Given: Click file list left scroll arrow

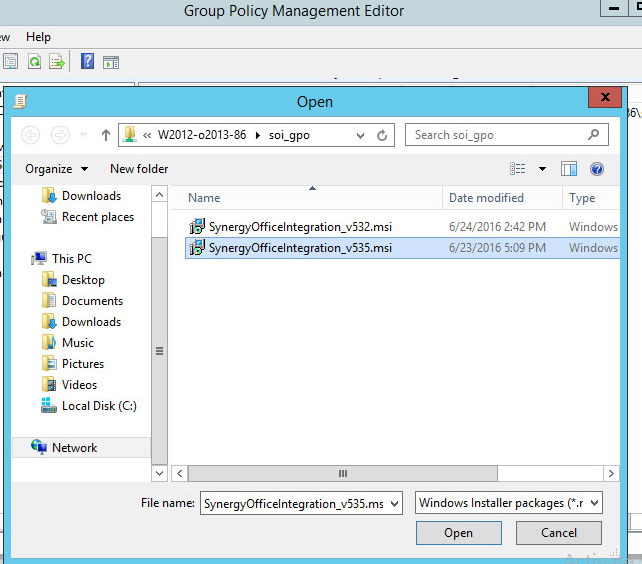Looking at the screenshot, I should pos(179,473).
